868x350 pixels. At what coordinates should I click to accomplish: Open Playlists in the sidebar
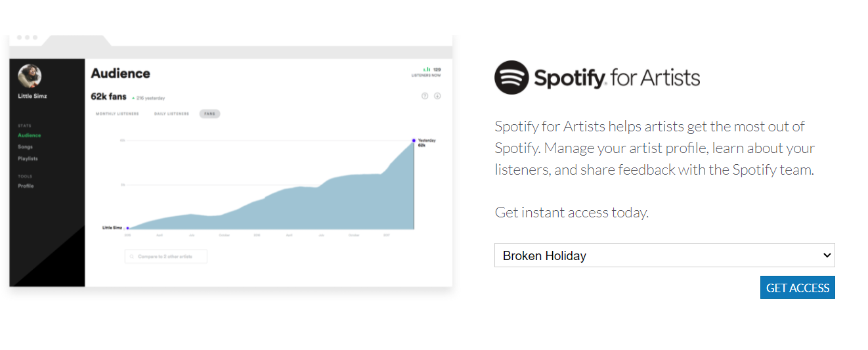pos(28,159)
